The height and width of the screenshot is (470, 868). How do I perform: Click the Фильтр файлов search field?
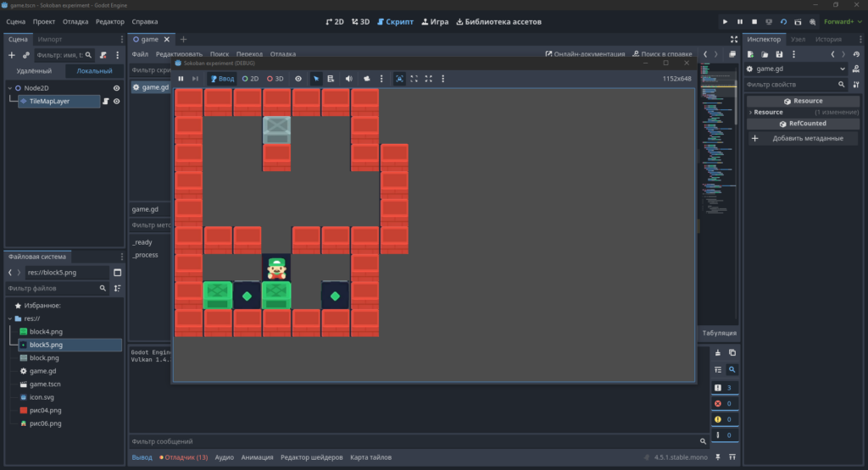coord(56,288)
